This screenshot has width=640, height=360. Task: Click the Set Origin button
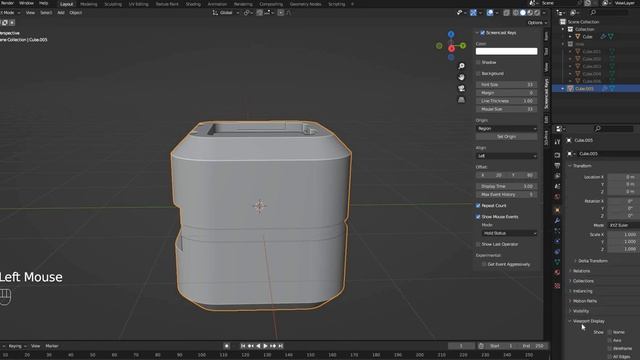tap(507, 137)
